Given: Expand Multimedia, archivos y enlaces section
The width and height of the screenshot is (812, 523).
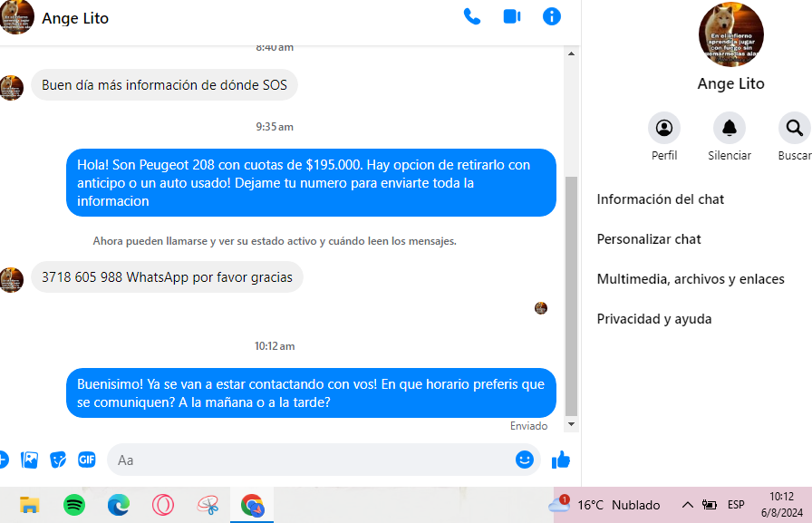Looking at the screenshot, I should [x=691, y=279].
